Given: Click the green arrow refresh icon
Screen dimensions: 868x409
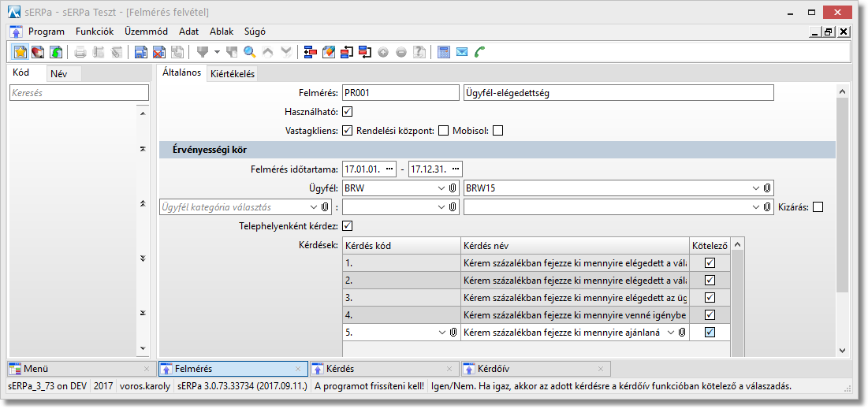Looking at the screenshot, I should 57,52.
